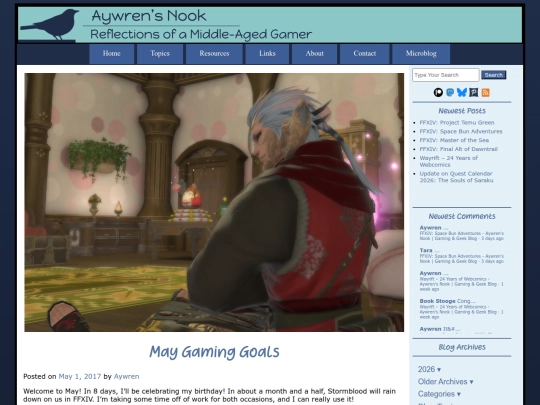This screenshot has height=405, width=540.
Task: Click the Search button
Action: [494, 75]
